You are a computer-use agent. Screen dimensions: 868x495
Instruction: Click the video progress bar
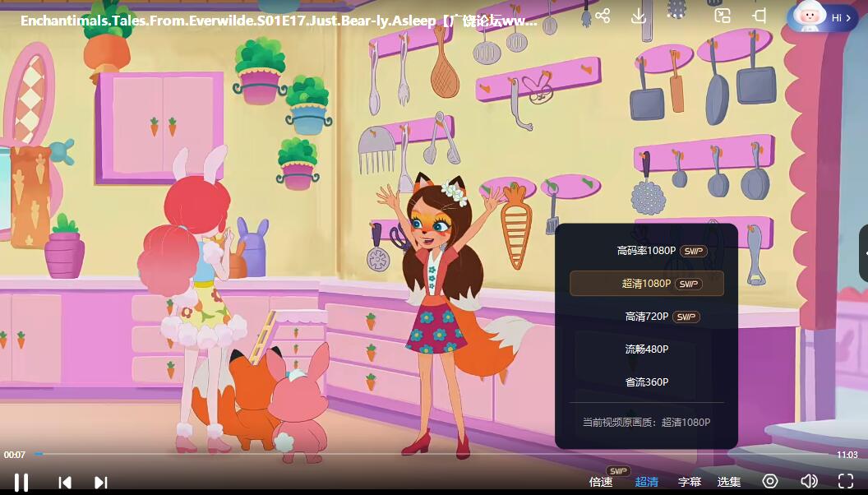click(432, 454)
